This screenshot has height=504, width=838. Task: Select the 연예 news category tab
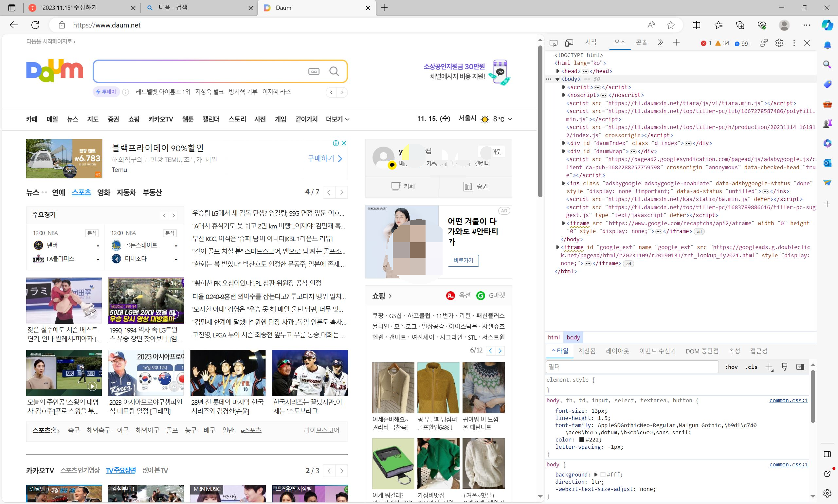tap(58, 192)
